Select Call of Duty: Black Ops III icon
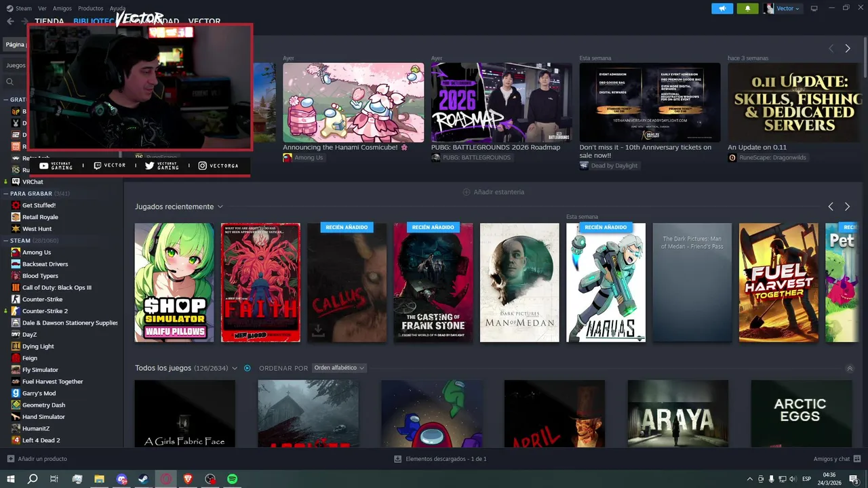868x488 pixels. [x=16, y=287]
